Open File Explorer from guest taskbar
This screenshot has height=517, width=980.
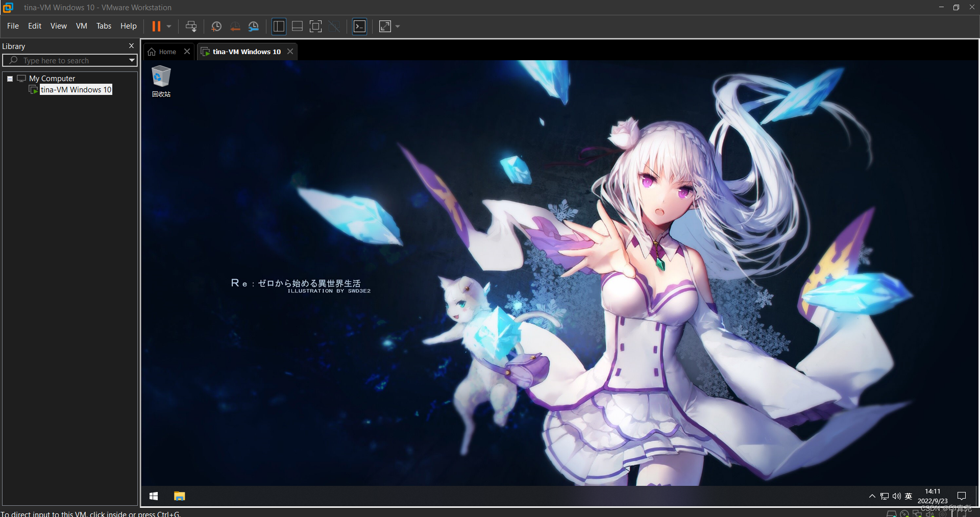coord(180,496)
